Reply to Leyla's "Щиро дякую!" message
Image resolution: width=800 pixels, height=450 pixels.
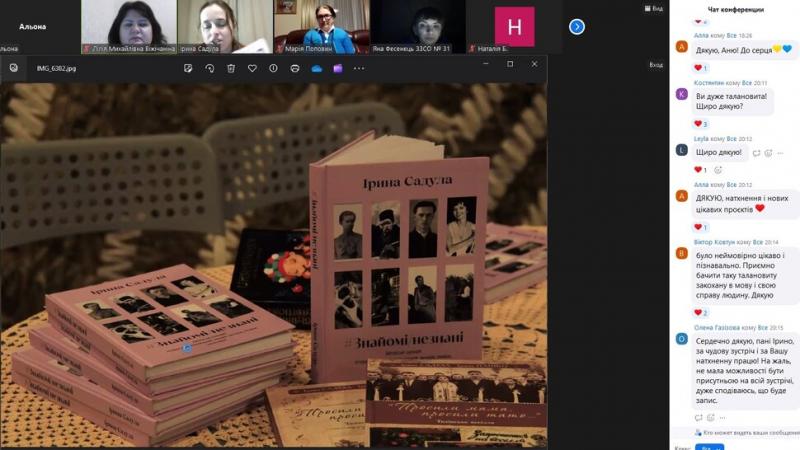pyautogui.click(x=756, y=153)
